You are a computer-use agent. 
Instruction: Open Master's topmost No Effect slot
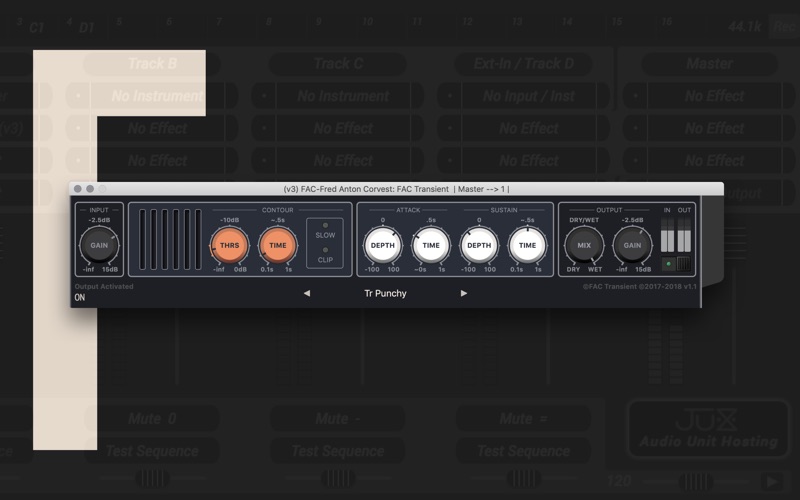pos(714,96)
